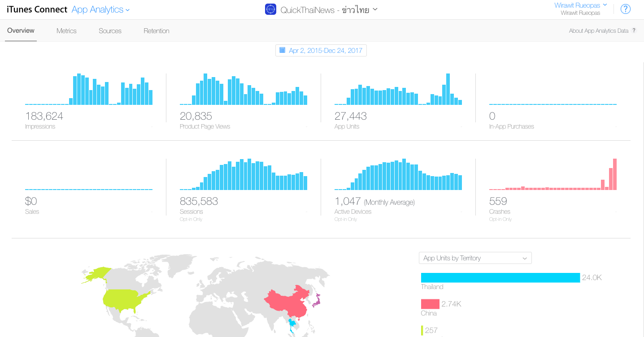This screenshot has width=644, height=337.
Task: Click the question mark beside About App Analytics Data
Action: pos(634,30)
